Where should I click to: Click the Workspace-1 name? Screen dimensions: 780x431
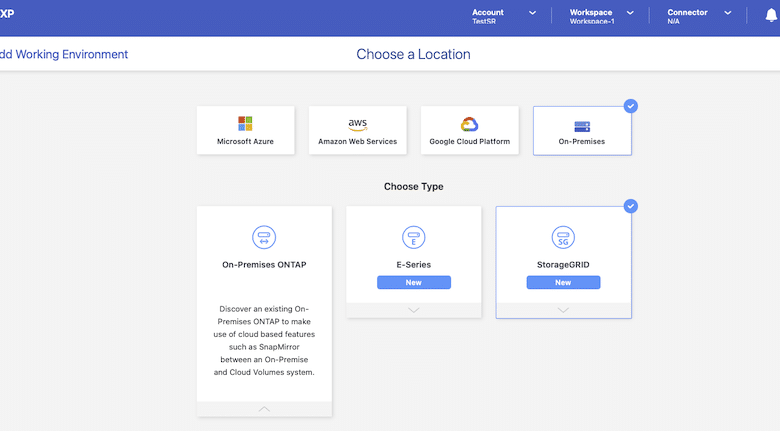(592, 21)
